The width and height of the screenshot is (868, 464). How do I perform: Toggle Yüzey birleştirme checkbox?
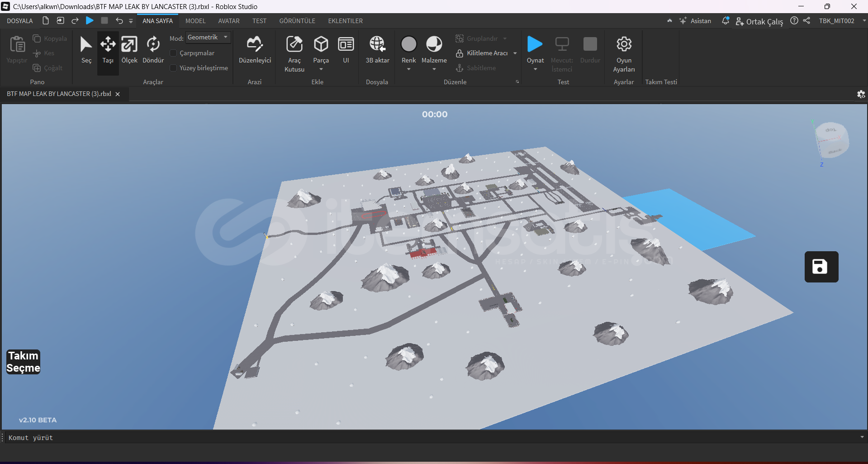tap(173, 68)
